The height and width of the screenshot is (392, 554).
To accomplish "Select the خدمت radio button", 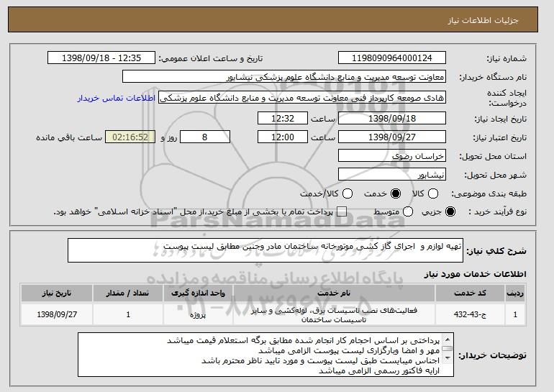I will [396, 193].
